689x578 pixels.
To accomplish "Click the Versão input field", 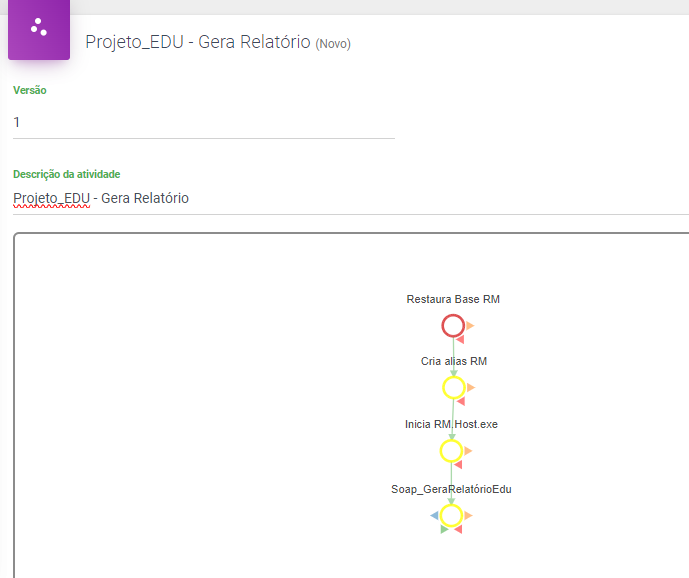I will tap(203, 122).
